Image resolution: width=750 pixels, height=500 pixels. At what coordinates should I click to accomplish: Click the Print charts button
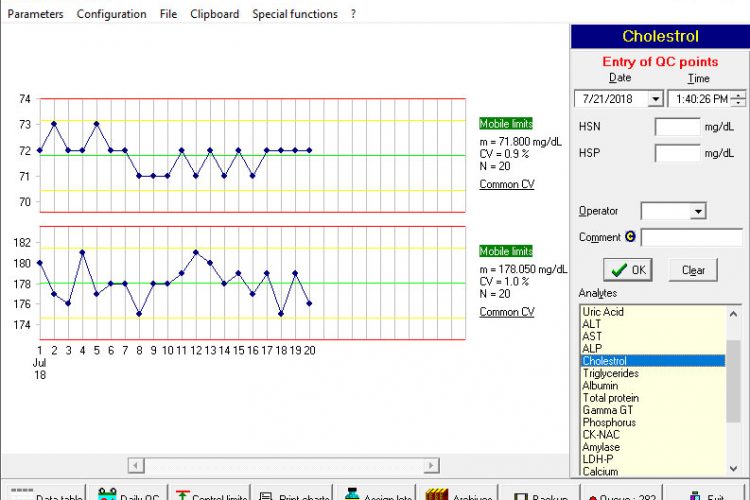click(x=294, y=494)
